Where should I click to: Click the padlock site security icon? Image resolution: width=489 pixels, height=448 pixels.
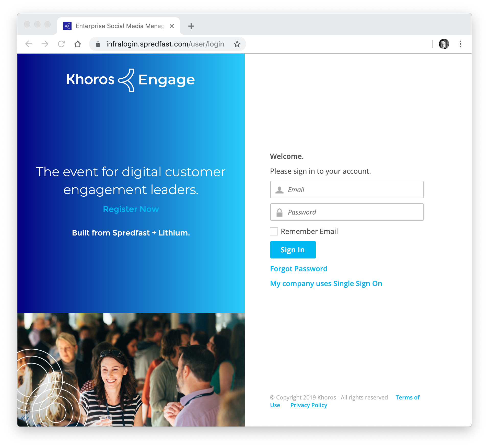pos(98,44)
